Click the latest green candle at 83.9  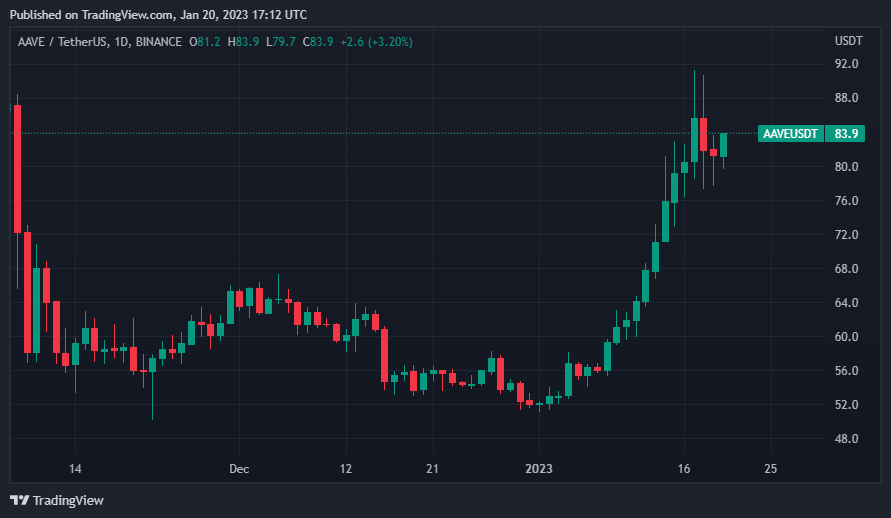(x=723, y=145)
